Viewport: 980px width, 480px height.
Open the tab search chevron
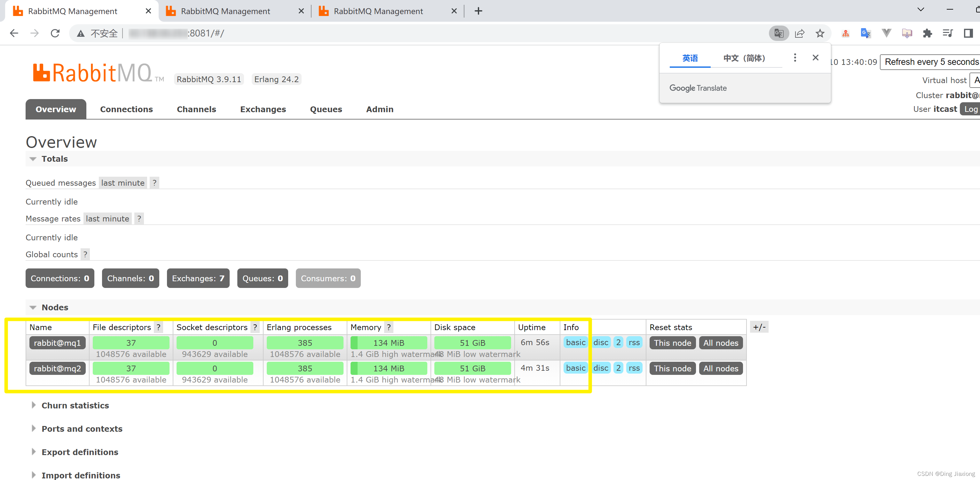(920, 10)
